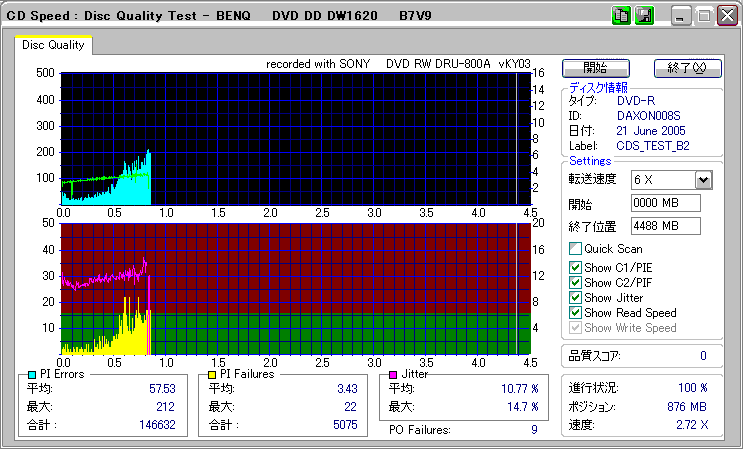The image size is (743, 449).
Task: Click the label CDS_TEST_B2
Action: click(652, 146)
